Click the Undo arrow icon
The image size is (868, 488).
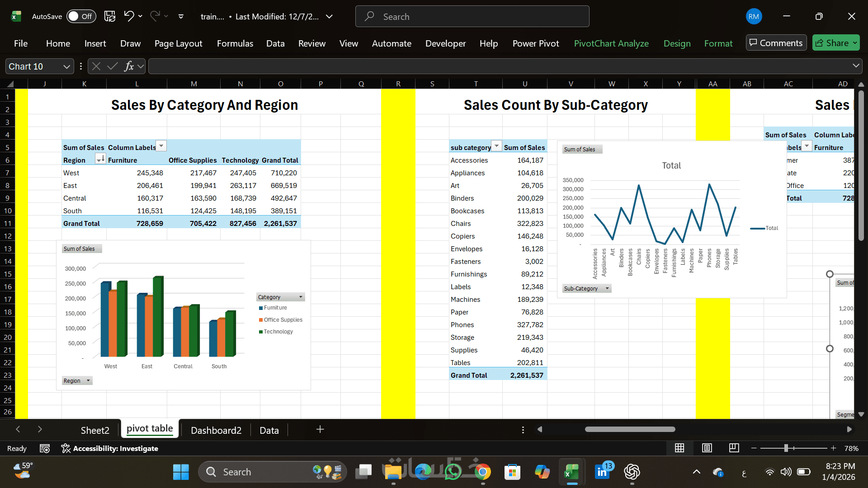click(129, 16)
